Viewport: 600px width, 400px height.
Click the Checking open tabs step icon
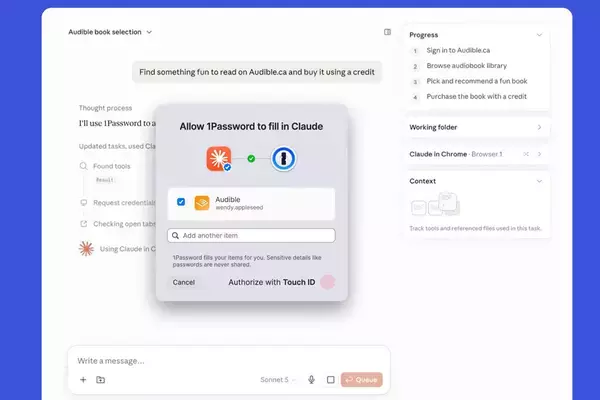pos(83,224)
